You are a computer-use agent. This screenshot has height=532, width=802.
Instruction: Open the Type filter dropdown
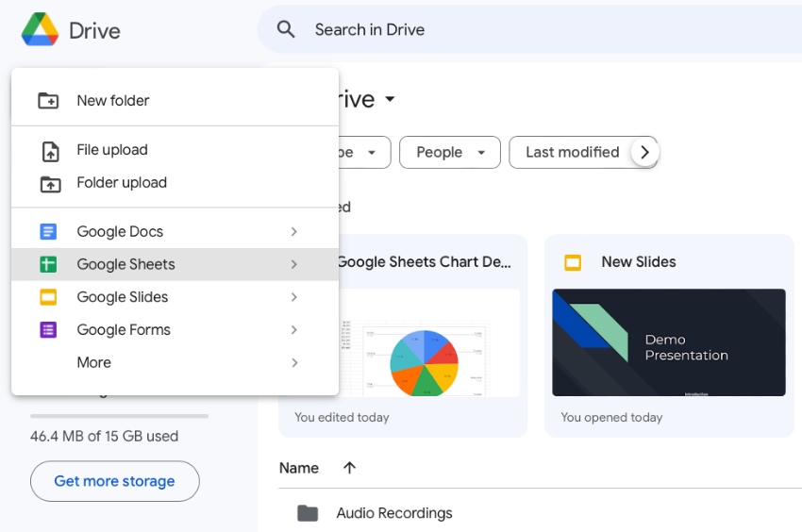364,152
